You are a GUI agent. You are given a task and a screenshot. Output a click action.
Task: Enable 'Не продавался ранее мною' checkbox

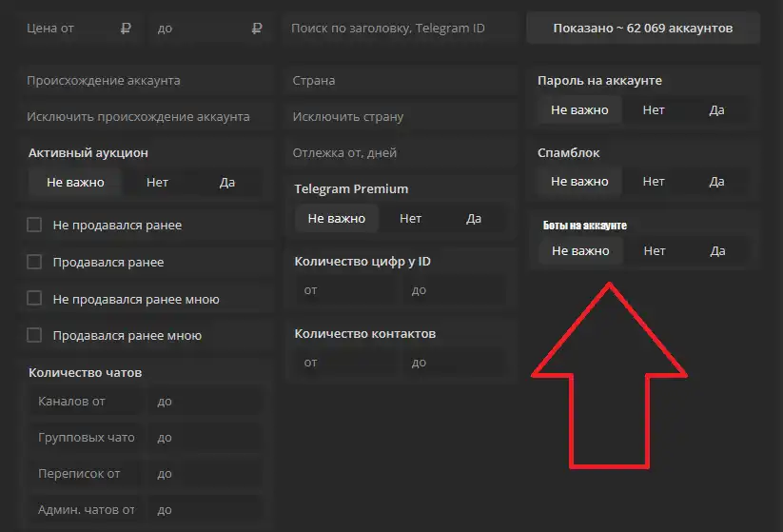click(x=34, y=298)
